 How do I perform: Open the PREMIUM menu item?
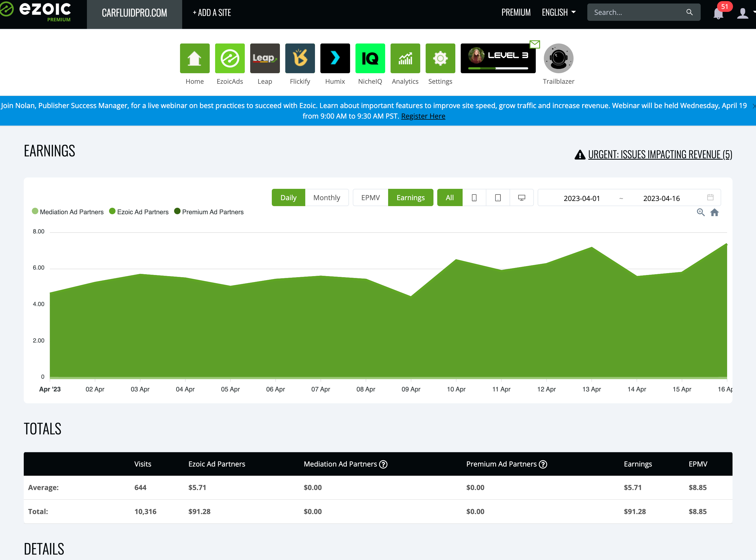[x=516, y=12]
